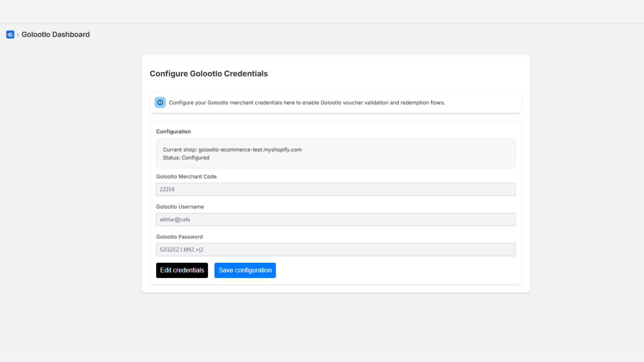644x362 pixels.
Task: Open the Golootlo Dashboard breadcrumb title
Action: point(56,35)
